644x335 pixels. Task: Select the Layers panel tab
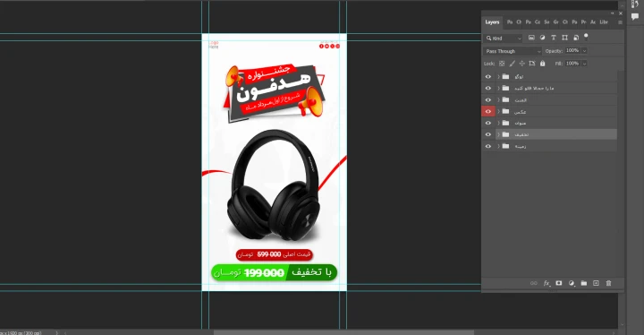point(492,22)
